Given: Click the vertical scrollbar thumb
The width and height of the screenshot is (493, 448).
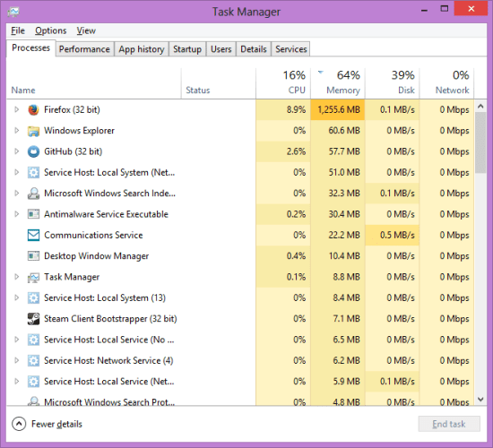Looking at the screenshot, I should [x=480, y=142].
